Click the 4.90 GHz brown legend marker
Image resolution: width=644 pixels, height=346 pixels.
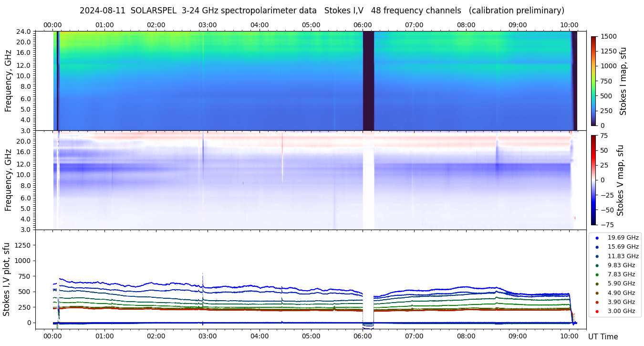click(x=597, y=293)
